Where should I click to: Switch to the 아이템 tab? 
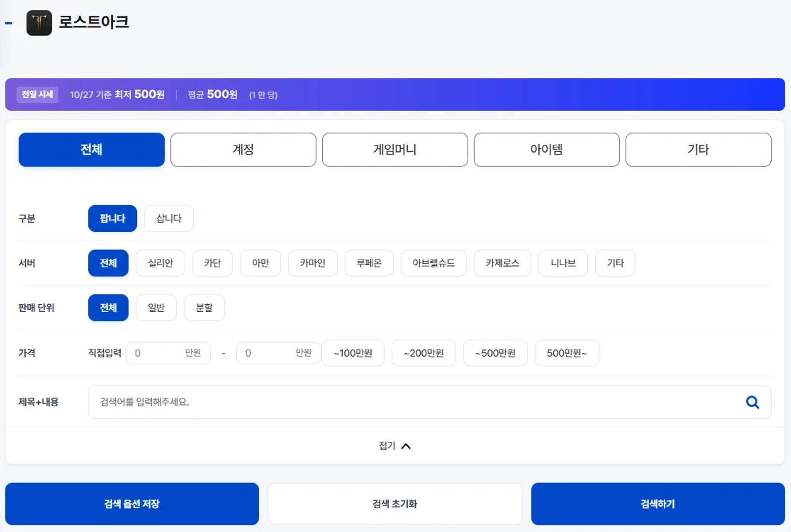pyautogui.click(x=547, y=150)
